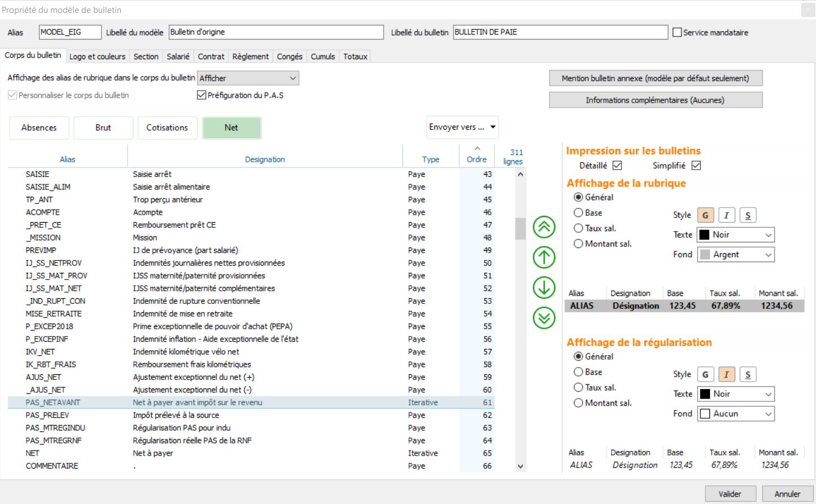Toggle underline S style for régularisation

748,374
